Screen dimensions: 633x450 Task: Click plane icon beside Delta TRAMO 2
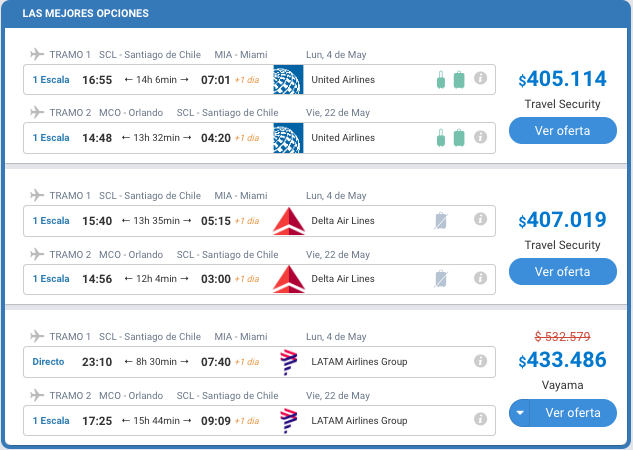[37, 254]
